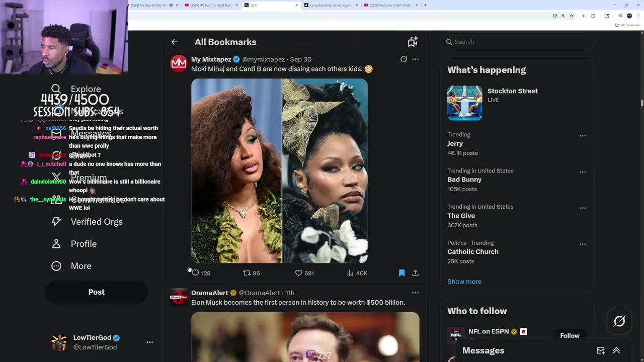
Task: Open Profile in the sidebar
Action: 74,244
